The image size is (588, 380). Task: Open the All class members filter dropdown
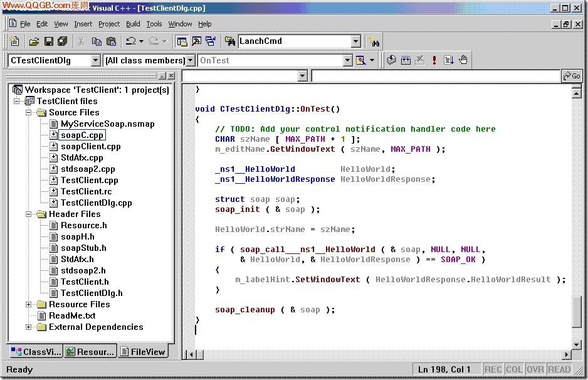[x=191, y=60]
